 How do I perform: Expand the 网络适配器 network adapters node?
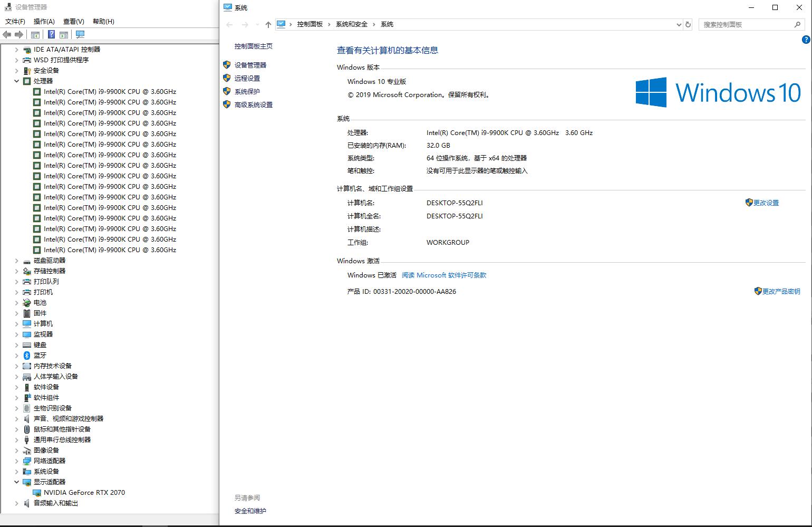point(16,461)
